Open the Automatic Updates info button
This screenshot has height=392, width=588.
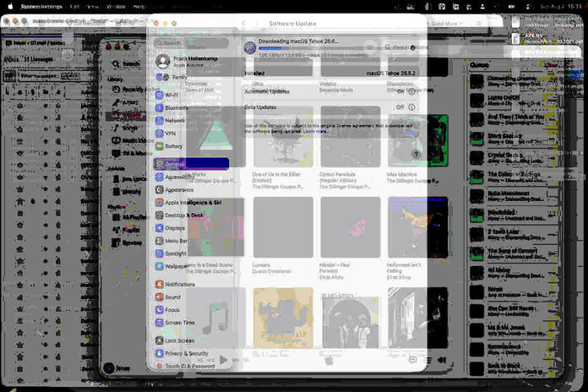click(x=411, y=91)
